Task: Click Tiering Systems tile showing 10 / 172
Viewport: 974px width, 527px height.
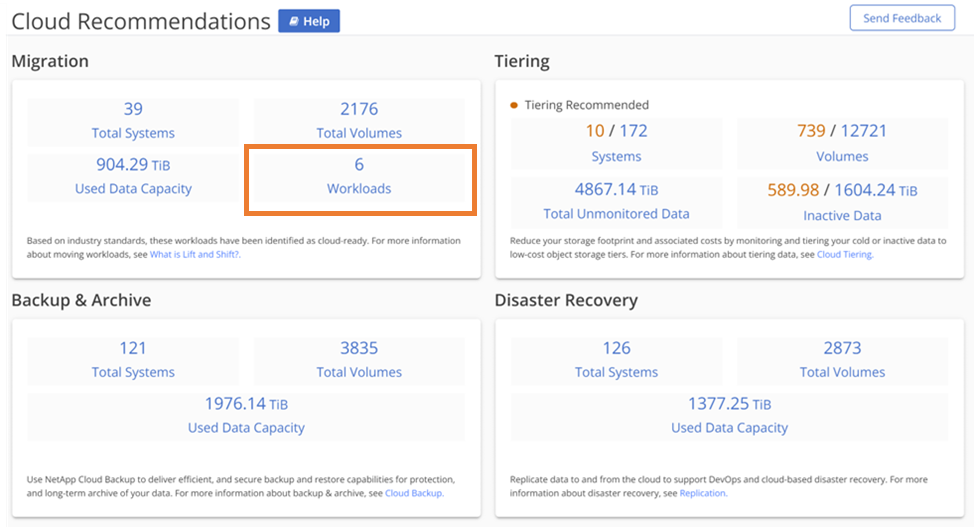Action: point(617,142)
